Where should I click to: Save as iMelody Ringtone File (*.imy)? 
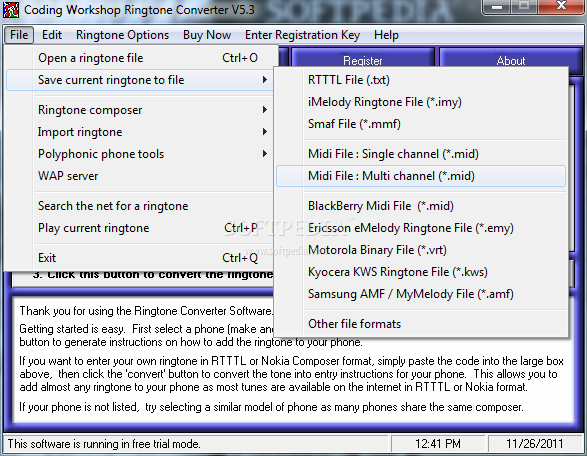tap(421, 102)
